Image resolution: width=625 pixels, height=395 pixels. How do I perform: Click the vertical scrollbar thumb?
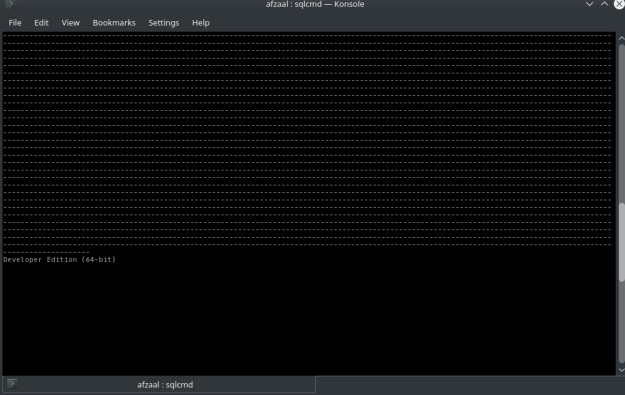pos(622,242)
